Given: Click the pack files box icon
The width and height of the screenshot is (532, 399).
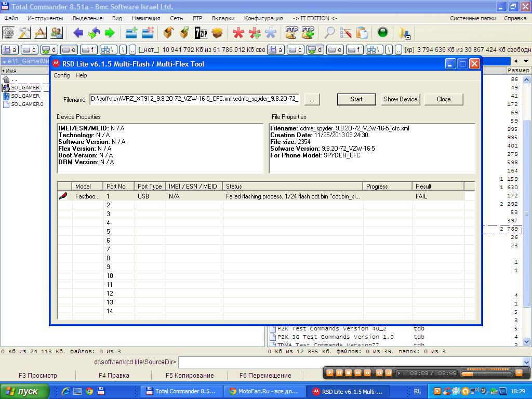Looking at the screenshot, I should [169, 33].
